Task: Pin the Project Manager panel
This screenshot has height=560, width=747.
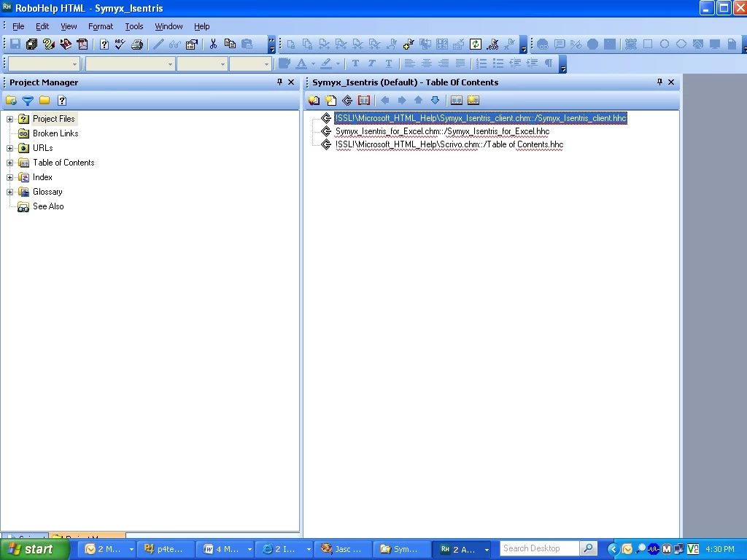Action: 279,82
